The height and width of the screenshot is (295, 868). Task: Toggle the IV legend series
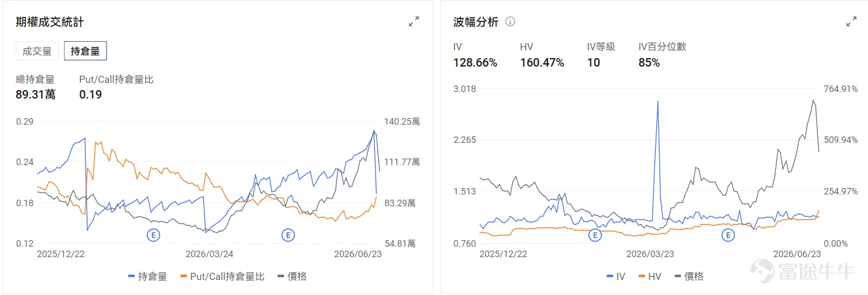pyautogui.click(x=616, y=276)
